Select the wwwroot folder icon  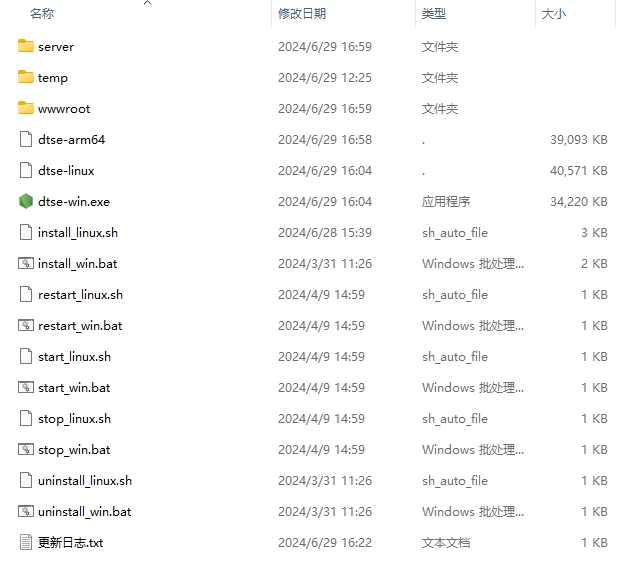[26, 108]
